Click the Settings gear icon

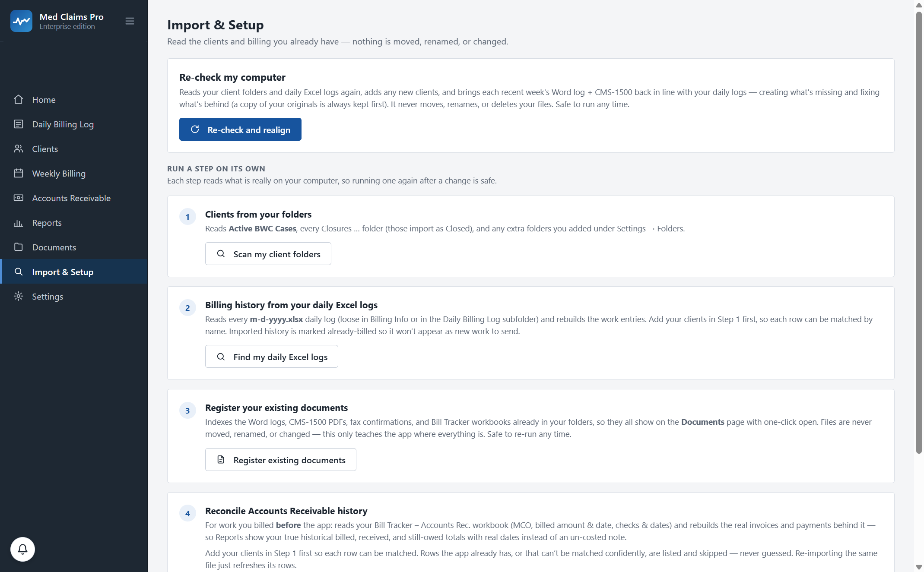[18, 297]
